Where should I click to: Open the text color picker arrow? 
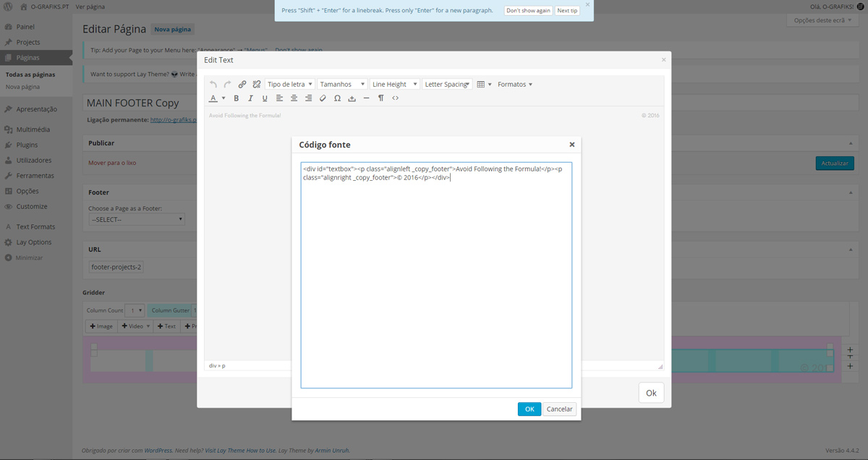coord(224,98)
